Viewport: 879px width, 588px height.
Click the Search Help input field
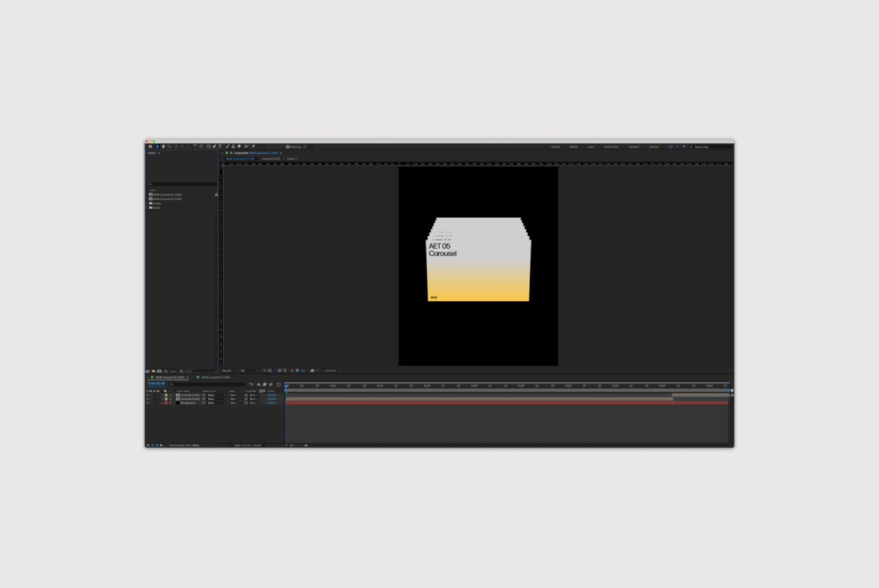coord(711,146)
